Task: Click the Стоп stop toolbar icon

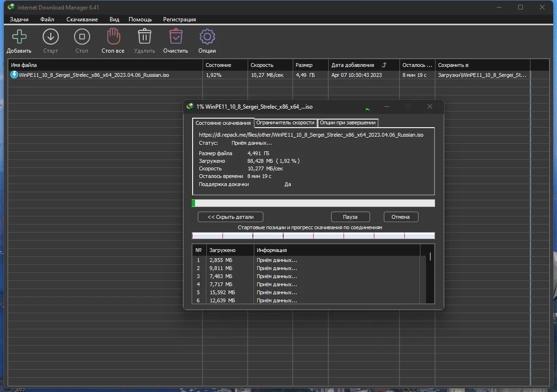Action: 82,37
